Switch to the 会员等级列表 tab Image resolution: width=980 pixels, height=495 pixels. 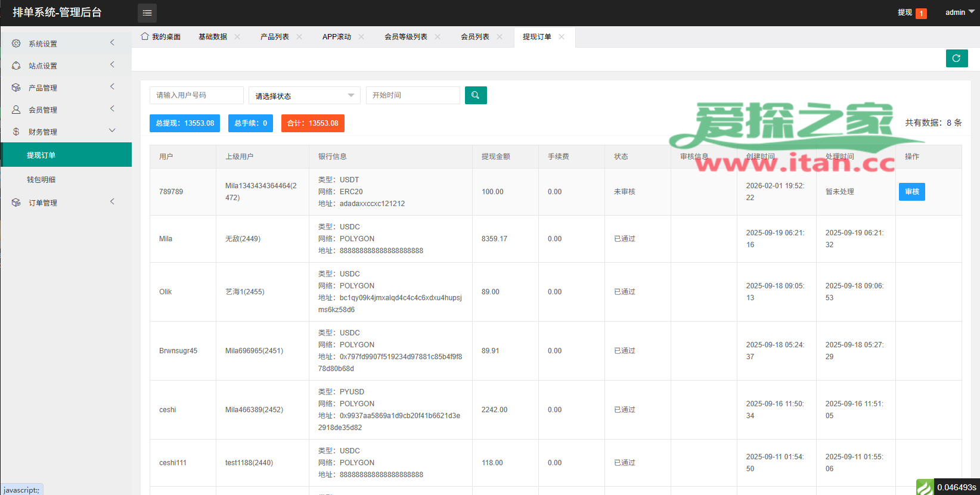point(405,37)
